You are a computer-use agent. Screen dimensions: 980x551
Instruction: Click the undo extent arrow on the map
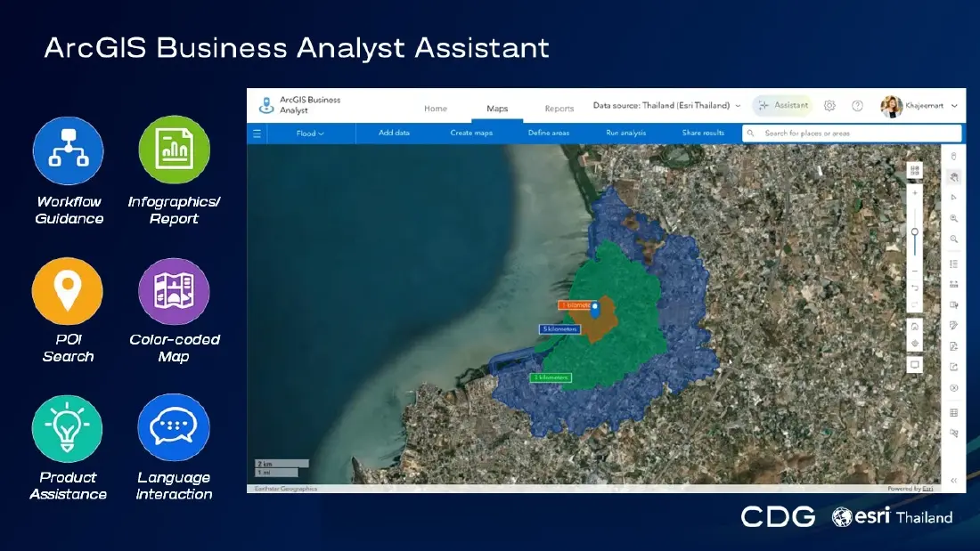(x=914, y=288)
